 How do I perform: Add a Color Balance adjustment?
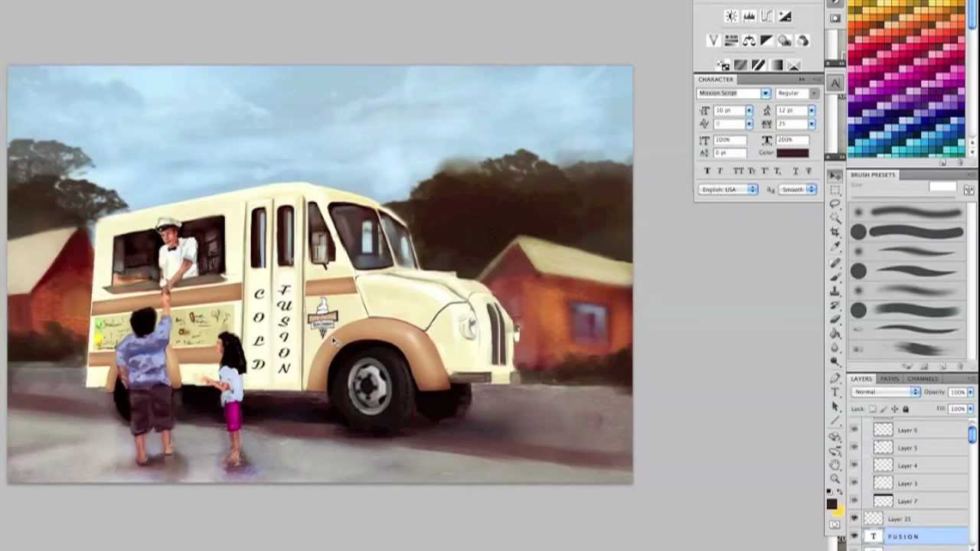[749, 41]
